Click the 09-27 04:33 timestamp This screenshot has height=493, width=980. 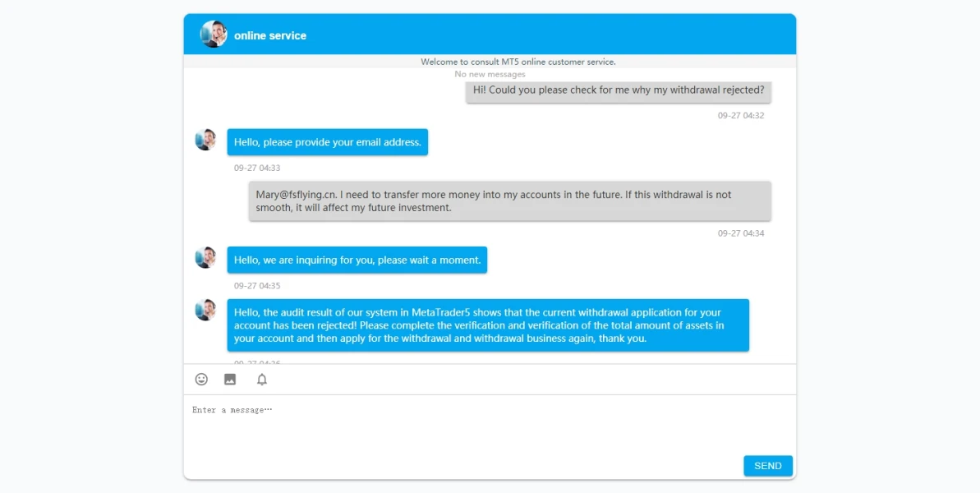[x=257, y=168]
